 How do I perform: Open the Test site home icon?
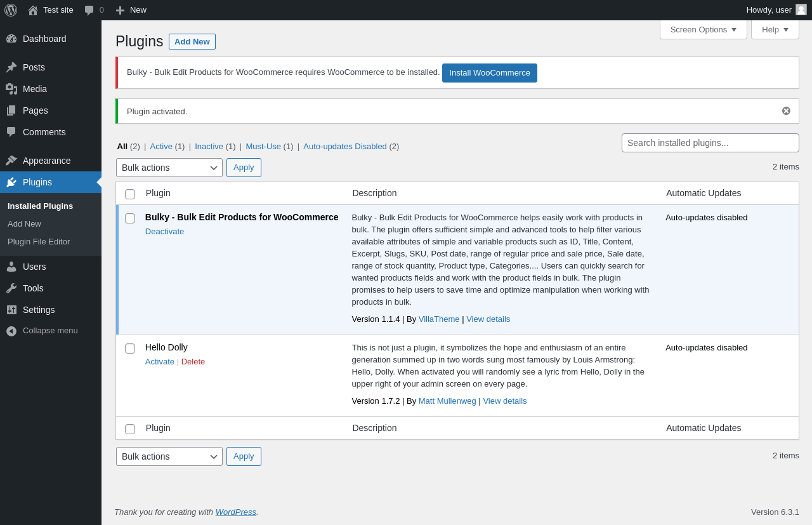pos(33,10)
